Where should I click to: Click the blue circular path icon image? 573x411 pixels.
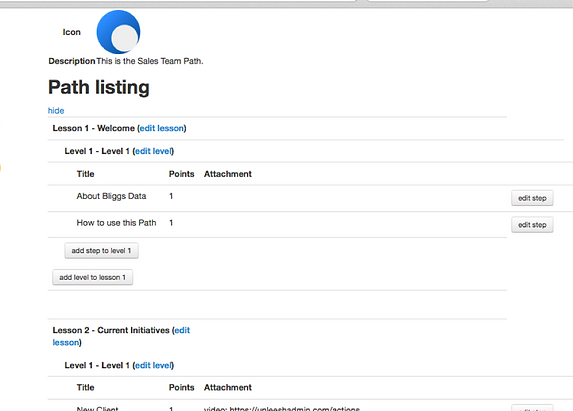point(118,32)
